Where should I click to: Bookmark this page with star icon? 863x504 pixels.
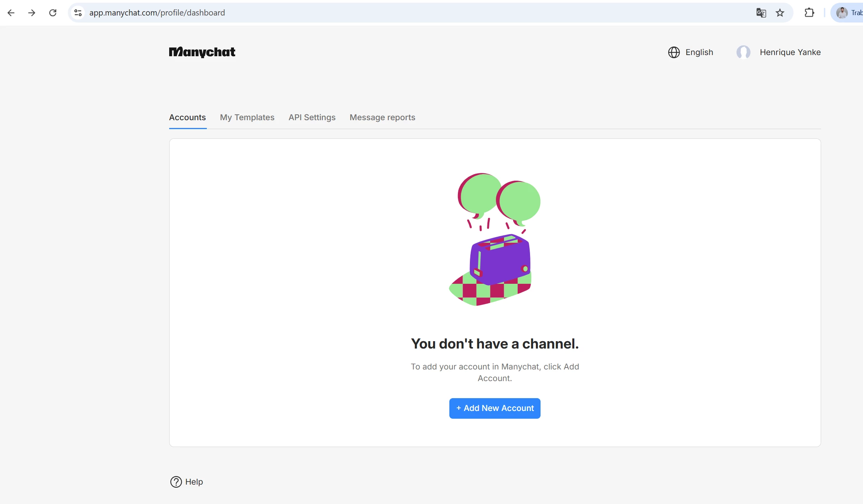point(780,13)
